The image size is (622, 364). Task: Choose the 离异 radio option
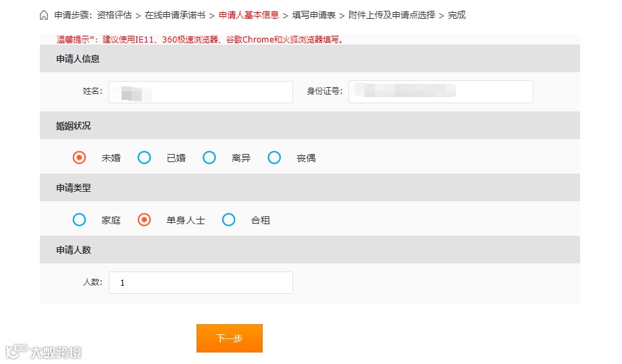[209, 158]
